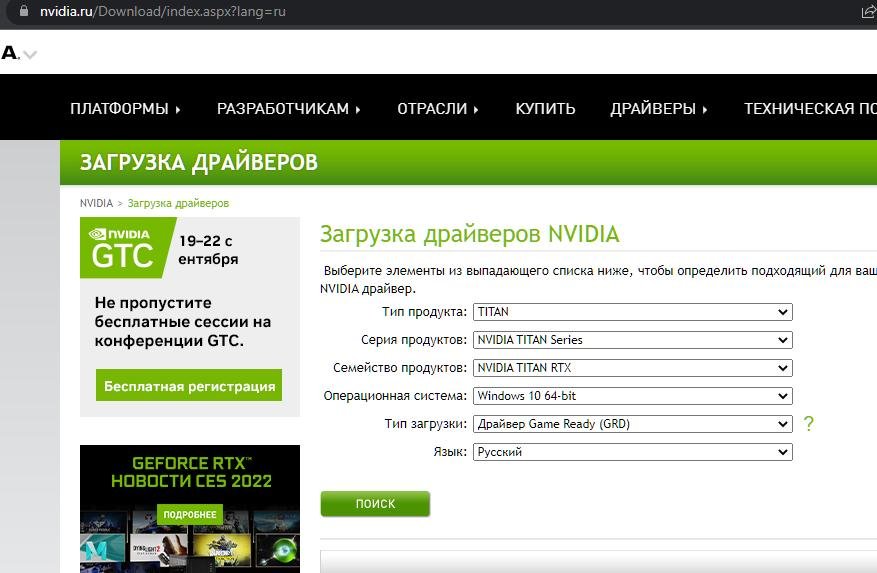Open the Операционная система dropdown

tap(633, 396)
